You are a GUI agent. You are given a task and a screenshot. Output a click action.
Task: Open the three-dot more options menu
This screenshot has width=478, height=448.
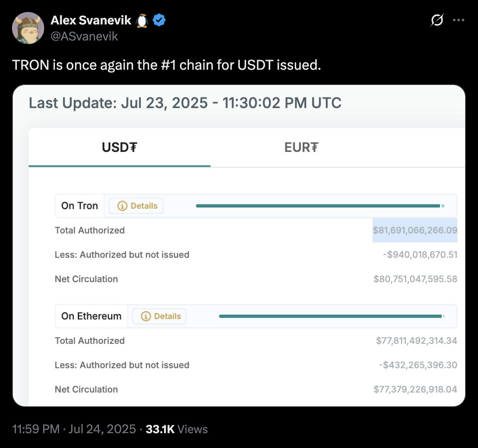click(458, 20)
